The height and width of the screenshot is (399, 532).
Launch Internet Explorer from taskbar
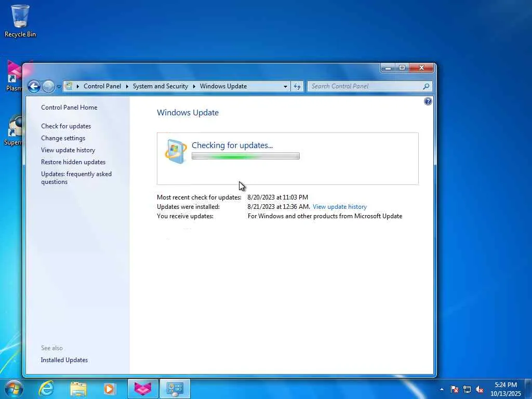pos(46,389)
